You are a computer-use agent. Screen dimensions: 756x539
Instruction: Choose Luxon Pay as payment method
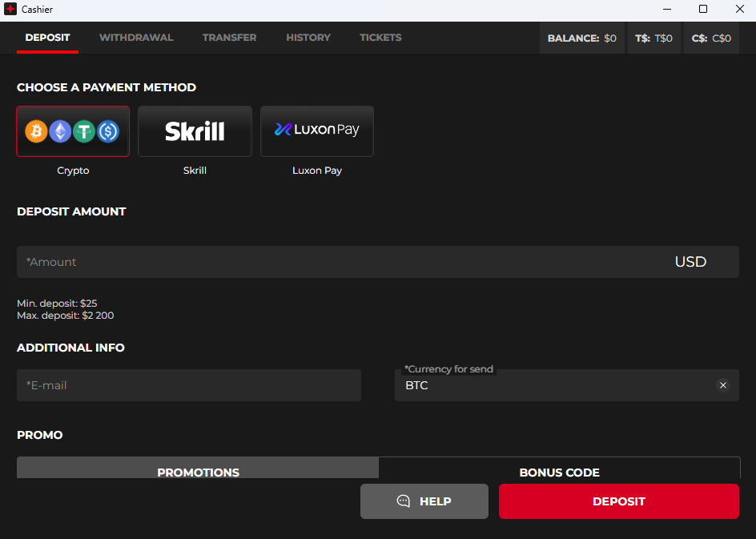click(316, 131)
